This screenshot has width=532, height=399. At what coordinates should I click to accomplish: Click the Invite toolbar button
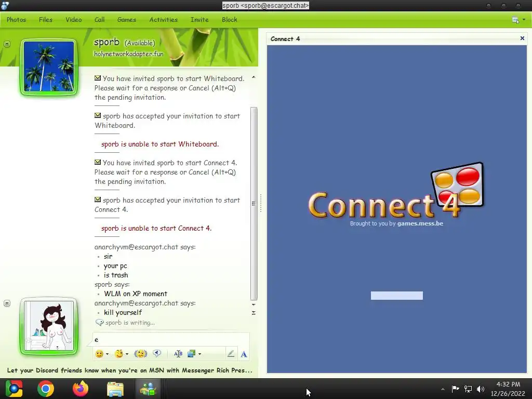pyautogui.click(x=199, y=20)
